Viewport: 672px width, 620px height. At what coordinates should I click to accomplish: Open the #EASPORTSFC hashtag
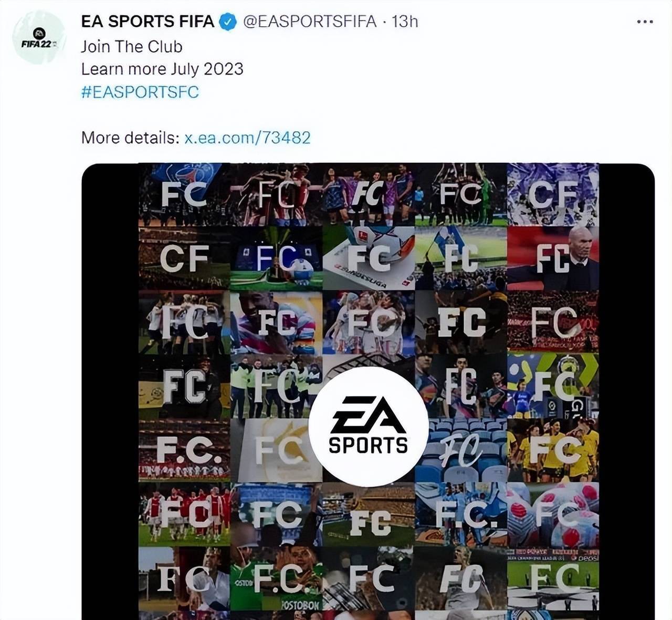[x=140, y=92]
